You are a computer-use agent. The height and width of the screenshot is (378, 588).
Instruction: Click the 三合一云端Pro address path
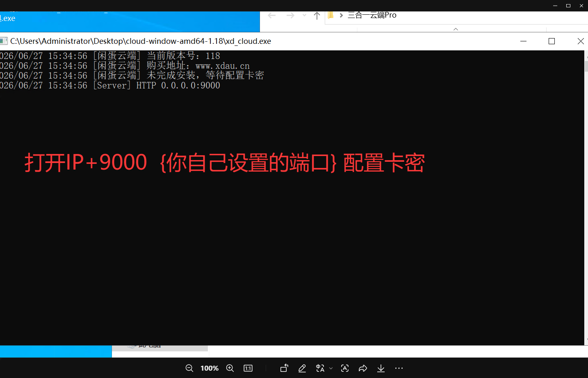(372, 15)
